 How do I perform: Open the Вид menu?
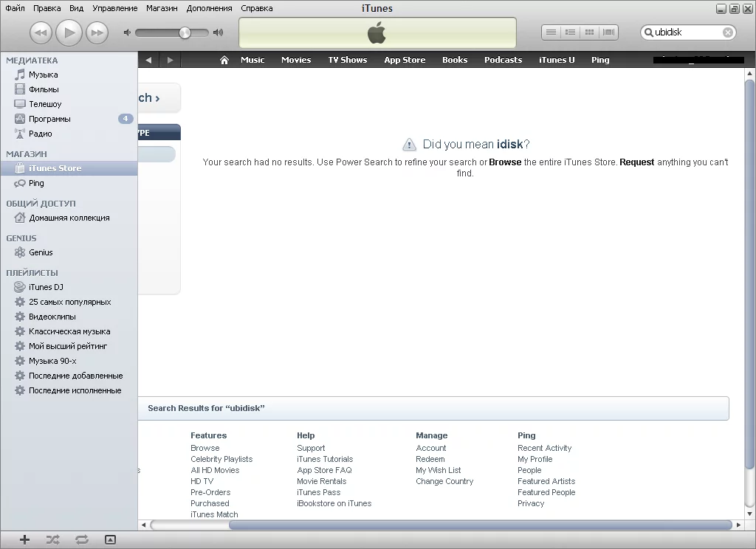click(76, 8)
